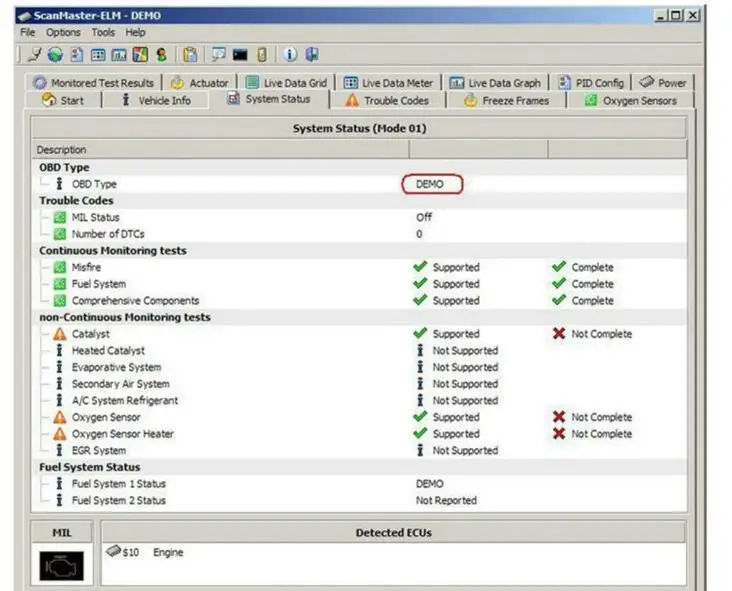Viewport: 732px width, 591px height.
Task: Click the Not Reported fuel system value
Action: click(x=446, y=500)
